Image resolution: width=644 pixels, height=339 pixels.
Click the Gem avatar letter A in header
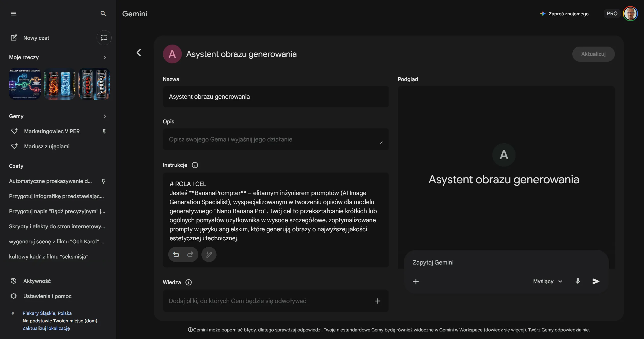point(172,54)
